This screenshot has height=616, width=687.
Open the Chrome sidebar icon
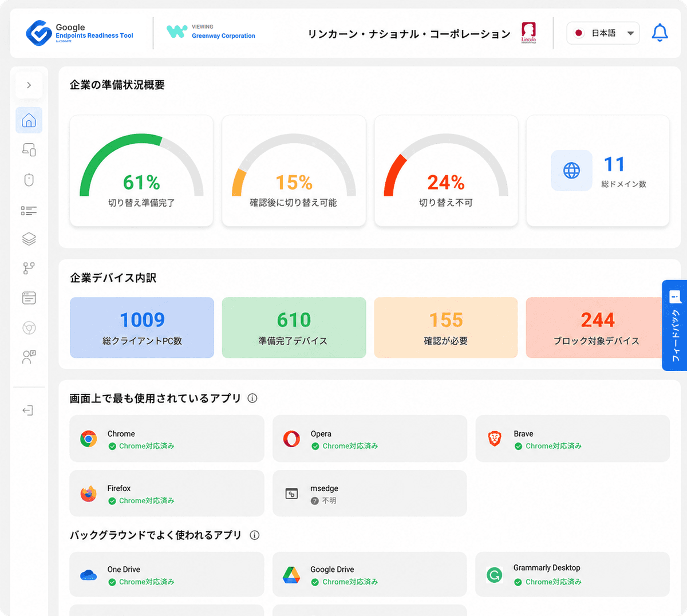(29, 328)
